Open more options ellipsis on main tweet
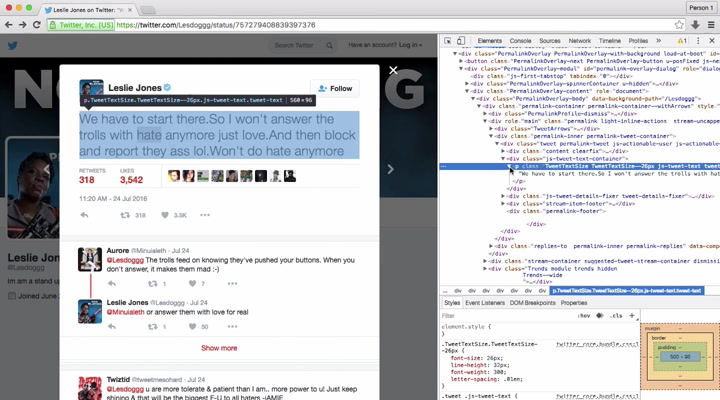720x400 pixels. pyautogui.click(x=204, y=215)
